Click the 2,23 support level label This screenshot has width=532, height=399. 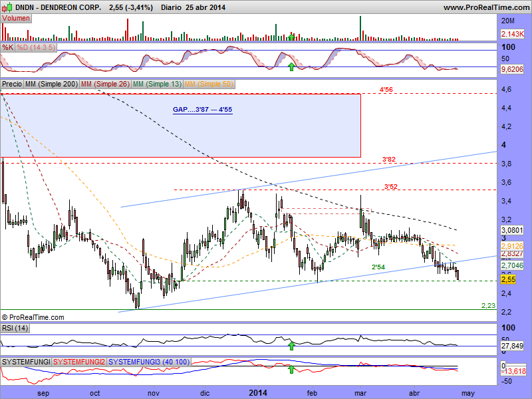click(x=488, y=305)
